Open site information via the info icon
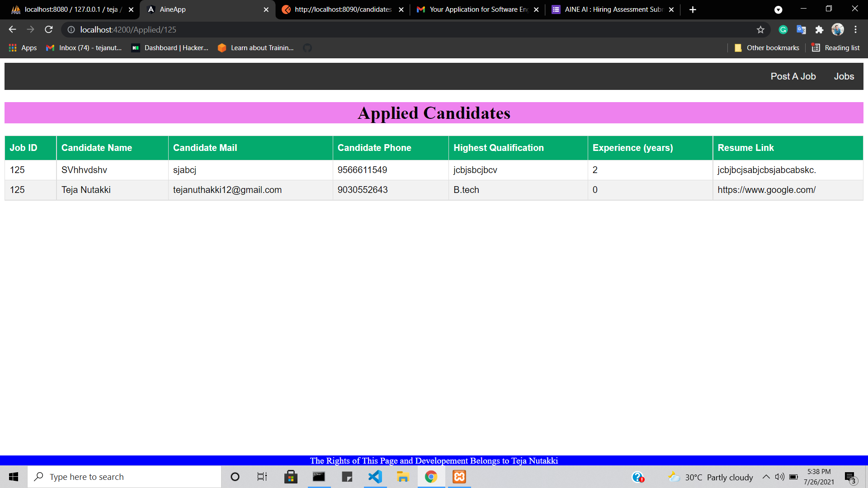The height and width of the screenshot is (488, 868). tap(71, 30)
